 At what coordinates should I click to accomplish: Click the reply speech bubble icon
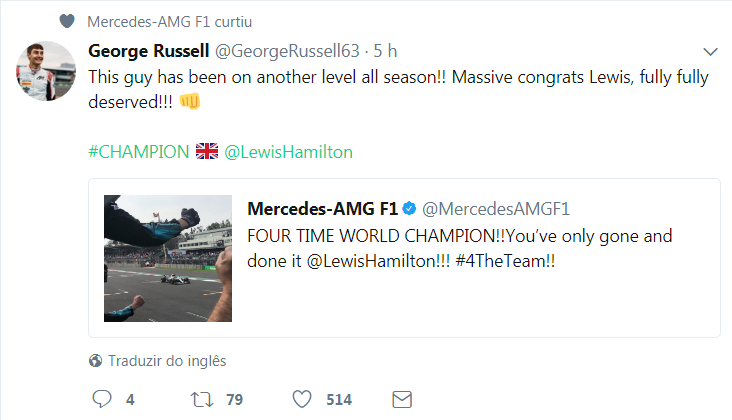tap(101, 399)
